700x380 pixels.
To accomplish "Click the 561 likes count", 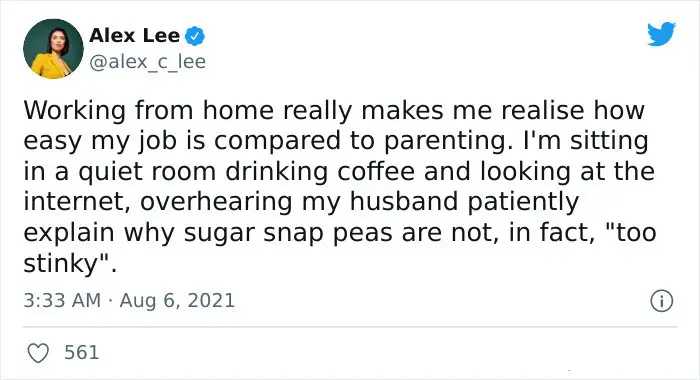I will 82,352.
